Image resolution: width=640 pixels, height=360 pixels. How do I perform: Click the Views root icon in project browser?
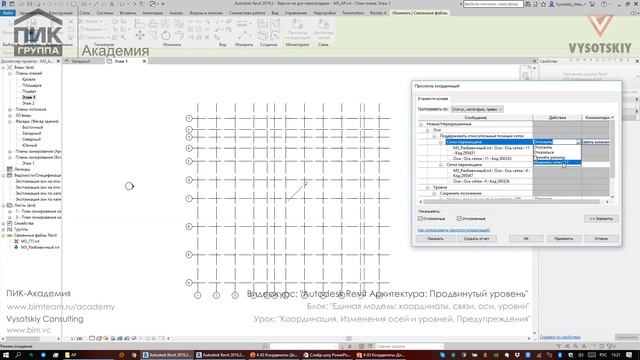tap(10, 67)
